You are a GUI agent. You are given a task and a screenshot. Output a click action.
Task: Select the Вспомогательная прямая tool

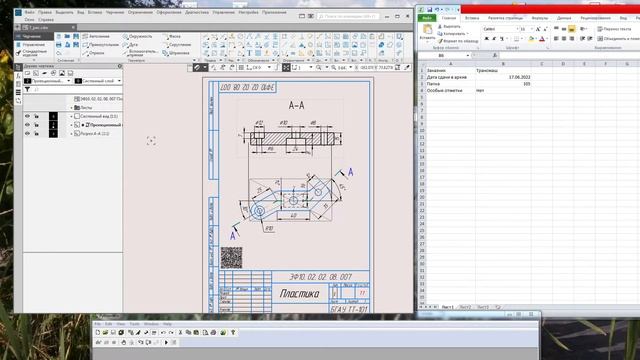(140, 53)
